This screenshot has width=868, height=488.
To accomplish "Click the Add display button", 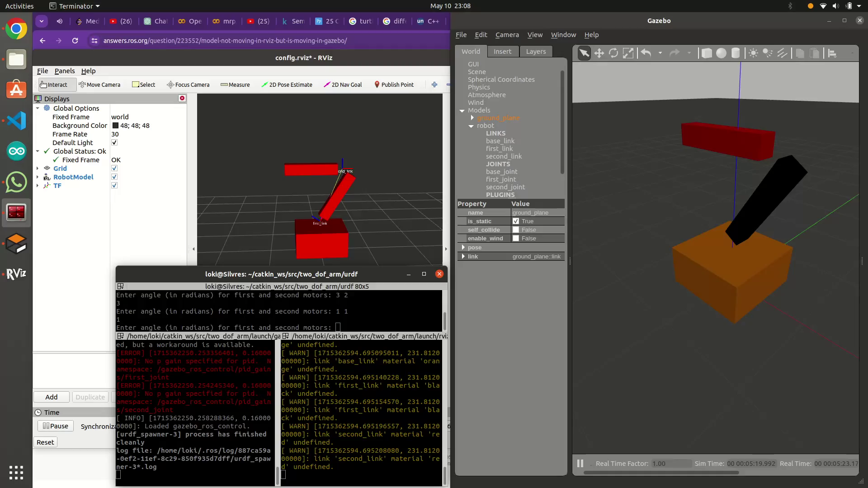I will pos(52,397).
